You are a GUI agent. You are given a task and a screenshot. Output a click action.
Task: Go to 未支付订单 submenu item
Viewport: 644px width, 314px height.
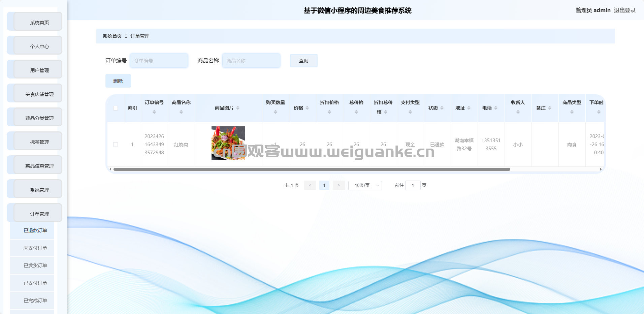click(35, 248)
